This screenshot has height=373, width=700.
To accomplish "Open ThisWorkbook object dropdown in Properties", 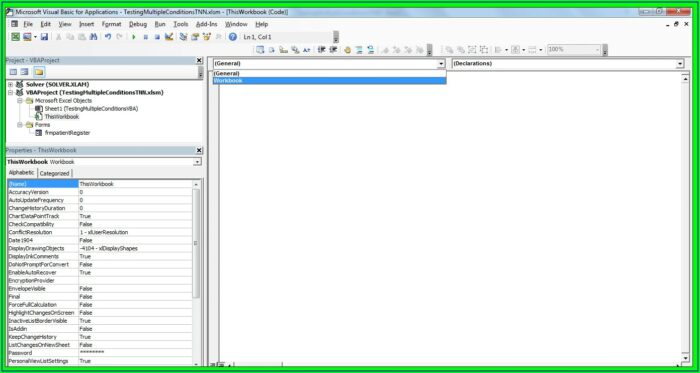I will point(197,162).
